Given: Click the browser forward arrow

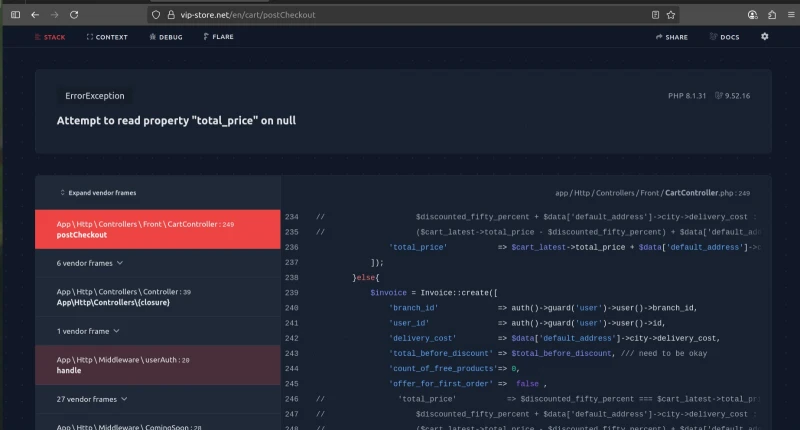Looking at the screenshot, I should (x=55, y=15).
